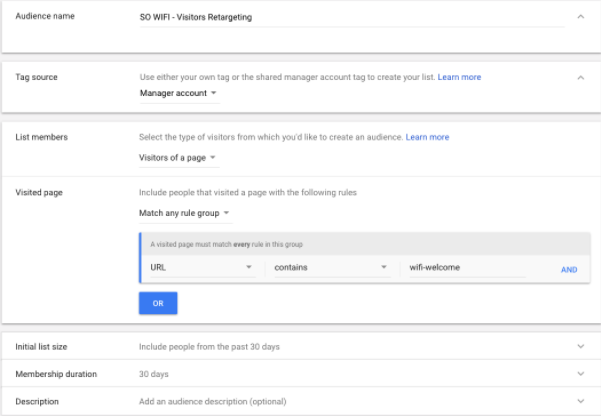Open the URL rule type dropdown
Viewport: 601px width, 416px height.
pos(202,268)
